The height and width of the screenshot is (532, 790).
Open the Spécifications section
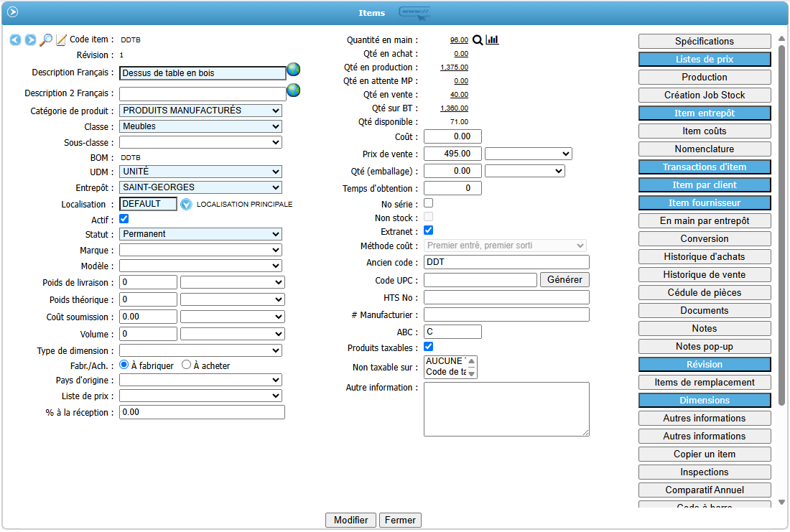(705, 42)
